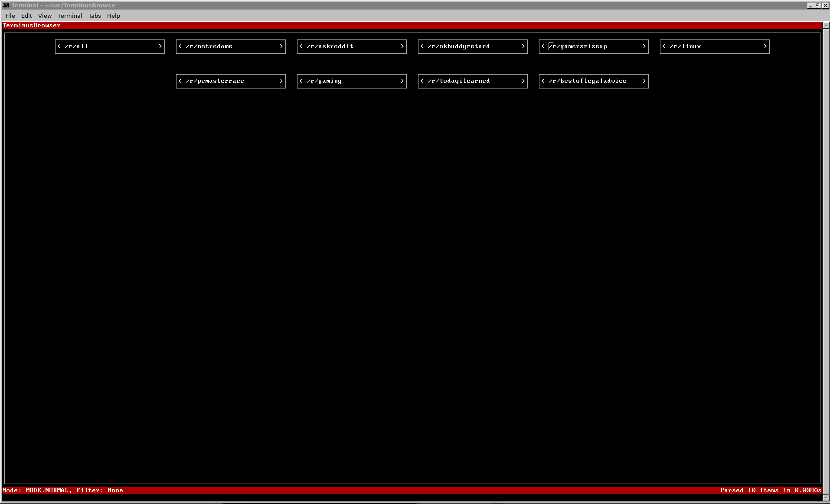Open the File menu
Screen dimensions: 830x504
[10, 16]
